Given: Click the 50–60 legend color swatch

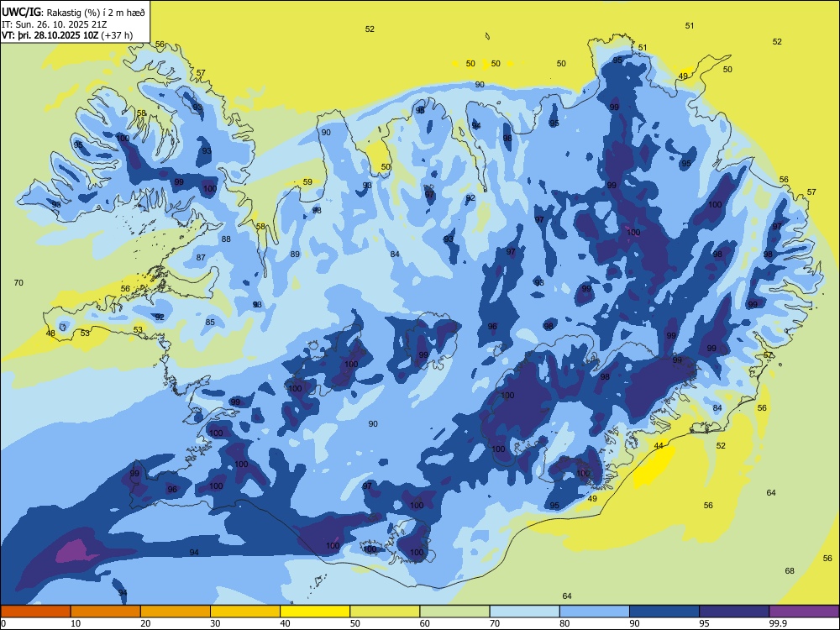Looking at the screenshot, I should (x=385, y=612).
